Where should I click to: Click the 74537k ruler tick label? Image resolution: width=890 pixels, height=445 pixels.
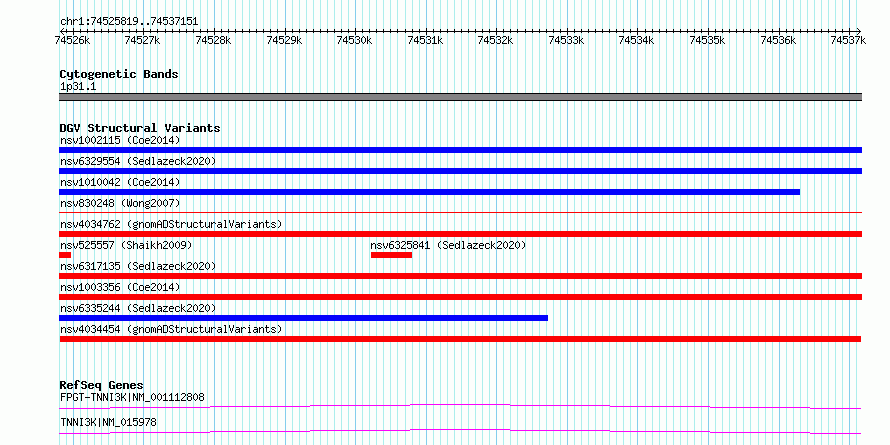pos(848,40)
